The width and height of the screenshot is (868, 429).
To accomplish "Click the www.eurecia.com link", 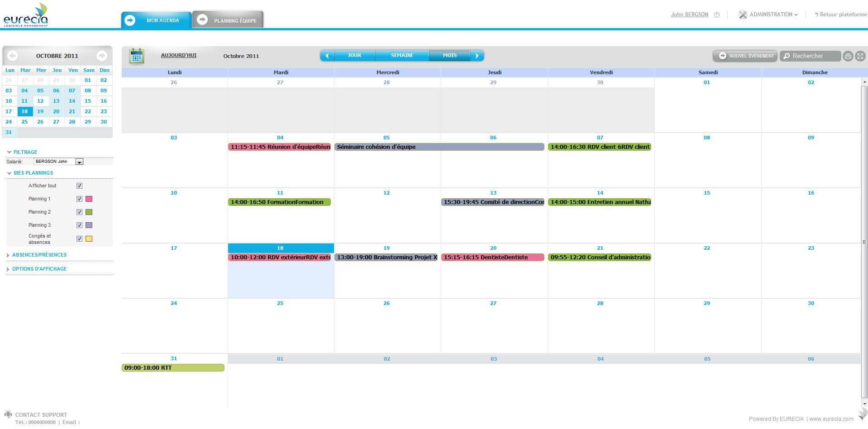I will [831, 419].
